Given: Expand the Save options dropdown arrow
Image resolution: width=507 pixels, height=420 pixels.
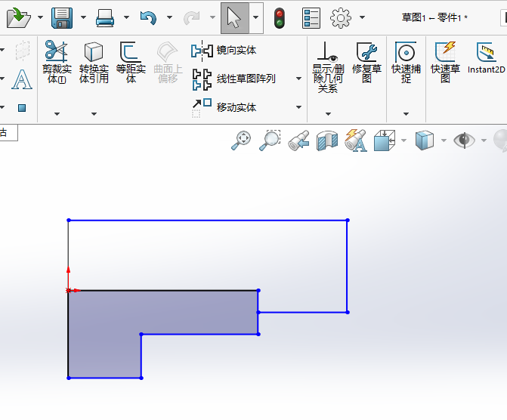Looking at the screenshot, I should pos(83,17).
